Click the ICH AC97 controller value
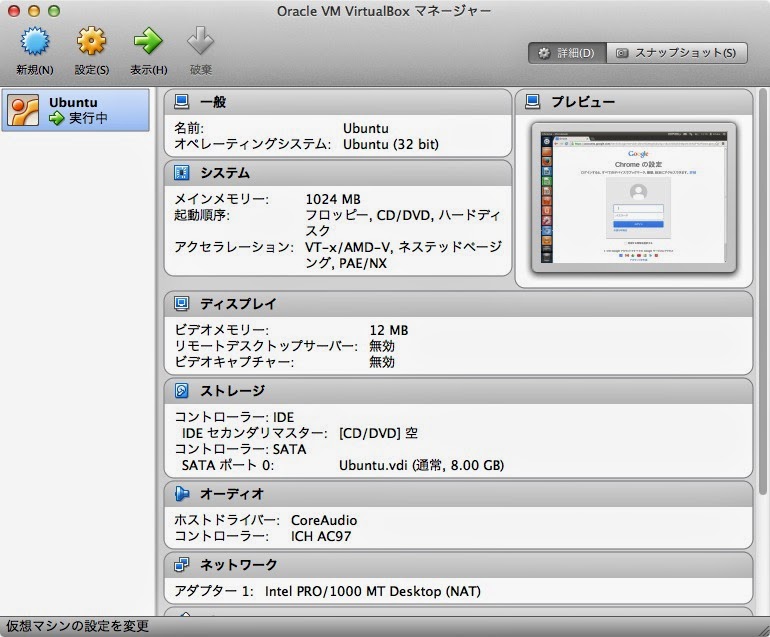 (x=321, y=536)
